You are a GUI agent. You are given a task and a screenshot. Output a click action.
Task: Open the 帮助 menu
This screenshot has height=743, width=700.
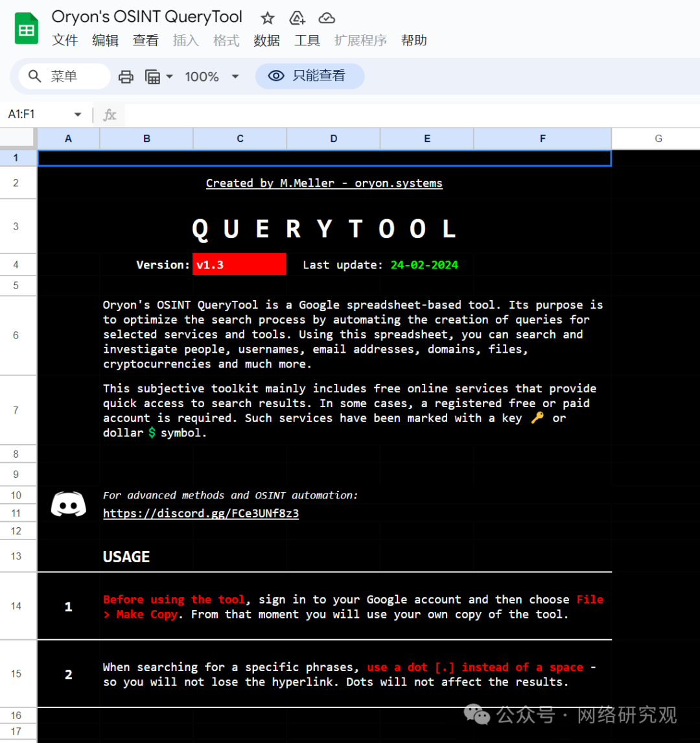[414, 40]
